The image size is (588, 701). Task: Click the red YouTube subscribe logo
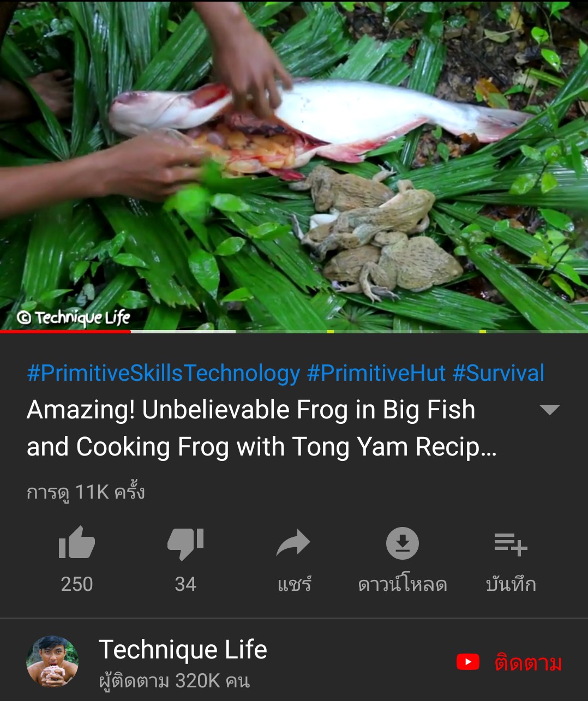point(468,662)
